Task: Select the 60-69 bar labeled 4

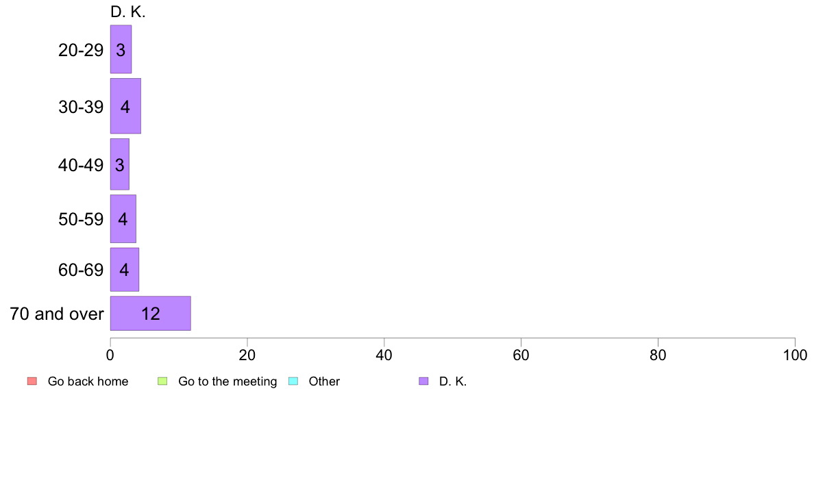Action: tap(125, 270)
